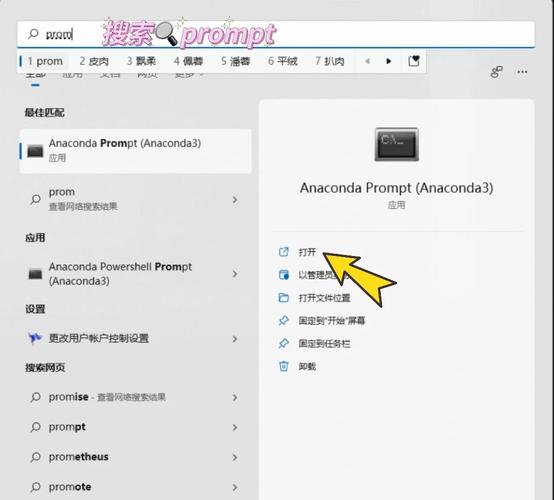Pick IME candidate number 5

point(236,61)
